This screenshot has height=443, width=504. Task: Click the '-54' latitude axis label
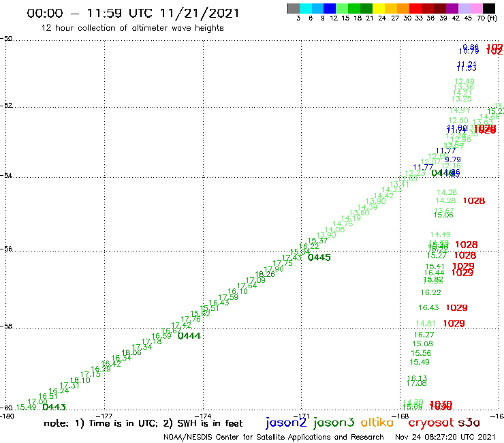click(x=6, y=175)
